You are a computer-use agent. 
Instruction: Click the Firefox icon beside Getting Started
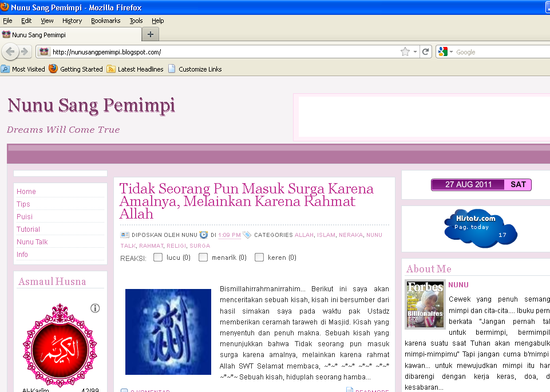[53, 69]
